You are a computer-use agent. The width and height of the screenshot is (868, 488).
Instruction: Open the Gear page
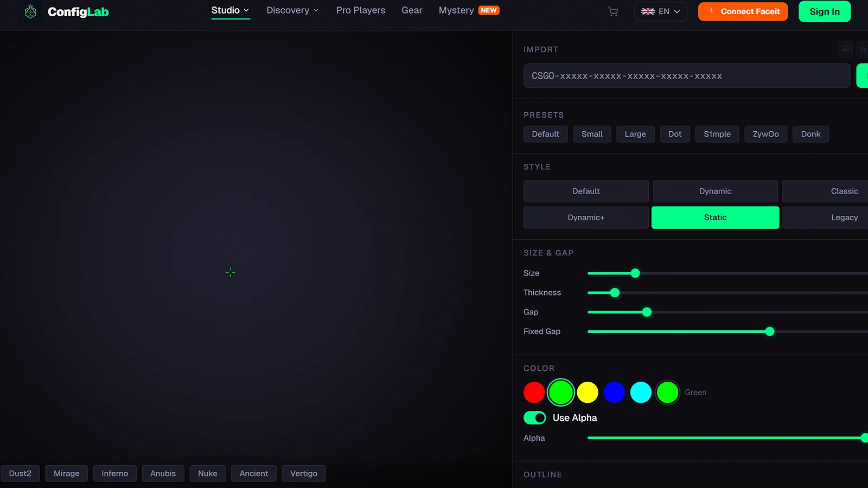tap(412, 10)
